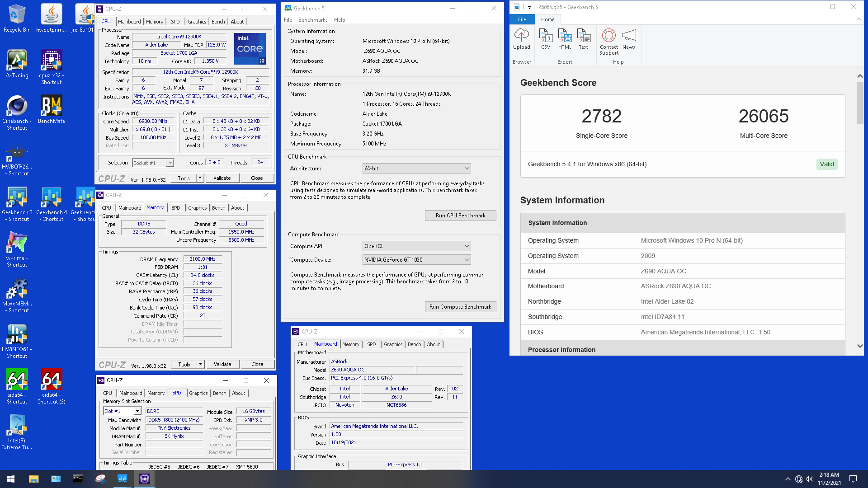The image size is (868, 488).
Task: Launch Geekbench 4 shortcut icon
Action: point(51,204)
